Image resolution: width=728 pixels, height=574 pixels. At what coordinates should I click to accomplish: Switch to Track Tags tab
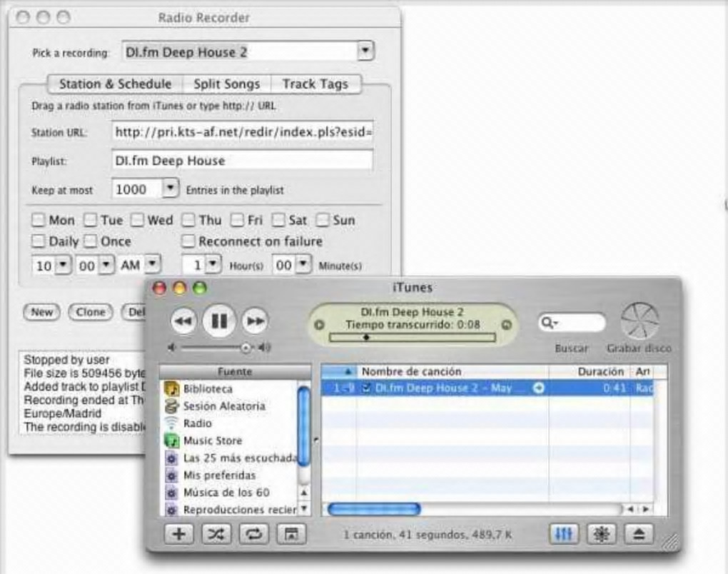point(315,84)
